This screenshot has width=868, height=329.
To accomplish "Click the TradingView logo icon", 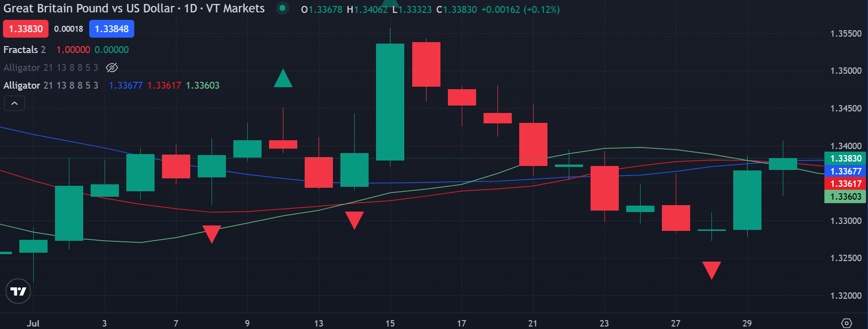I will click(x=18, y=291).
